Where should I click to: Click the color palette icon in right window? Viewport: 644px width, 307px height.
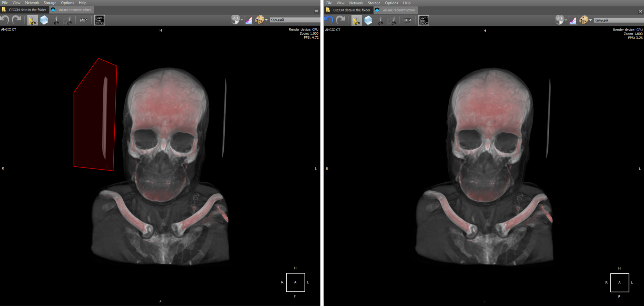[584, 20]
